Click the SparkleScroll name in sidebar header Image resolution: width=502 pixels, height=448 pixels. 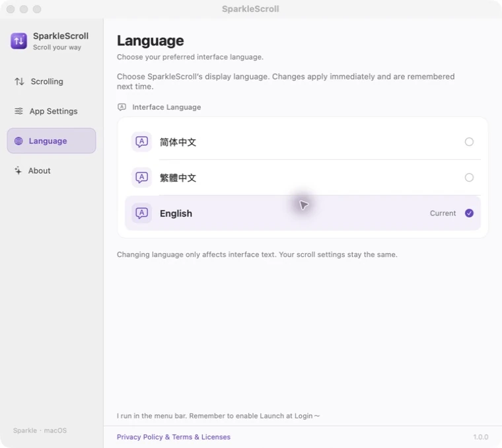click(x=61, y=36)
